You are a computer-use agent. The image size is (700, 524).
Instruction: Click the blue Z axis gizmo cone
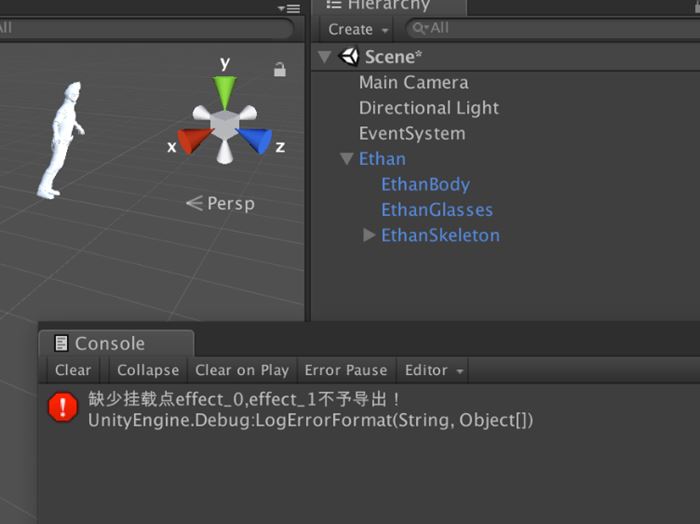(x=257, y=140)
